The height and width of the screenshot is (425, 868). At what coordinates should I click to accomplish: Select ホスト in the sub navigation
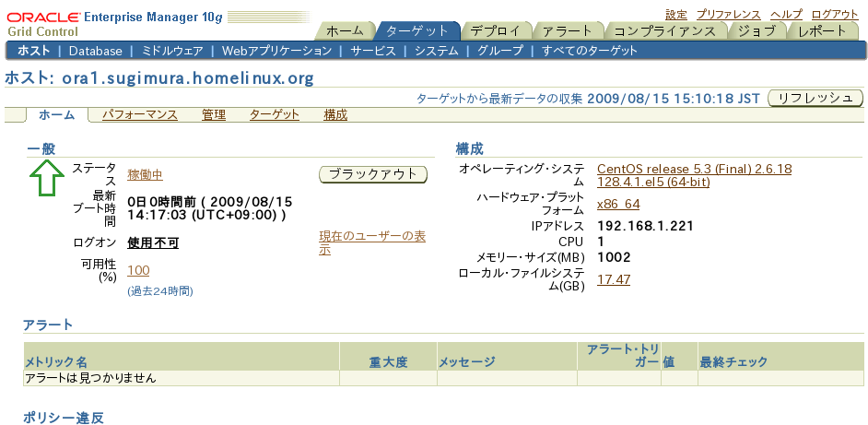(x=34, y=51)
